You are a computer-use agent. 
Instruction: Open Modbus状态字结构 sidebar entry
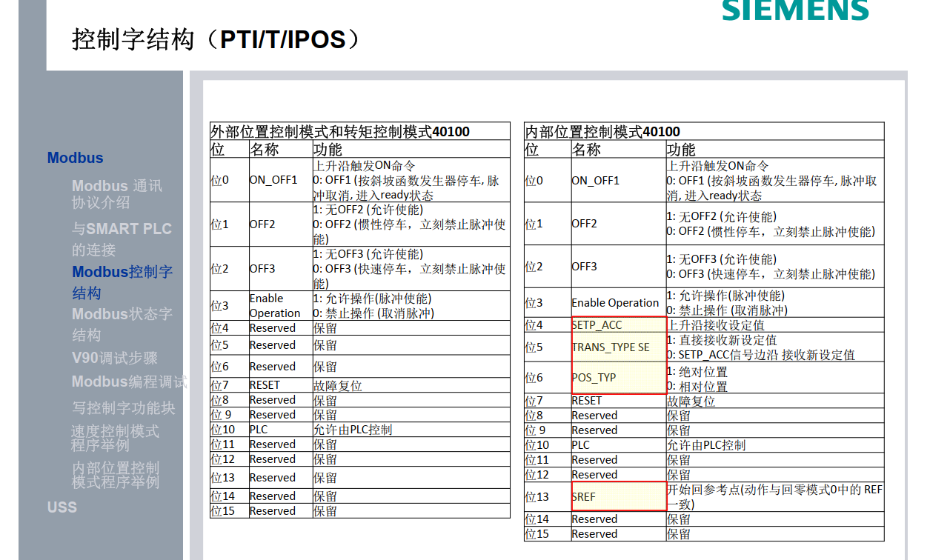tap(122, 324)
